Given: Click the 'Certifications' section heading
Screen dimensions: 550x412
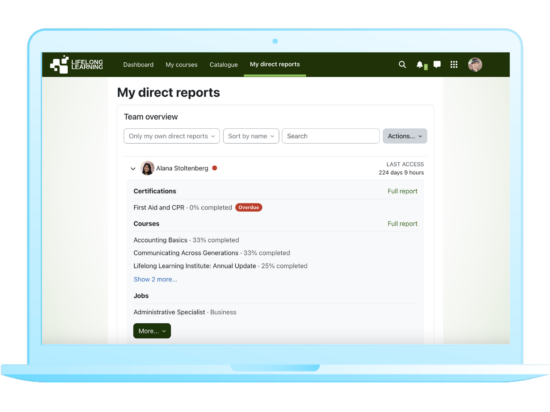Looking at the screenshot, I should pos(155,191).
